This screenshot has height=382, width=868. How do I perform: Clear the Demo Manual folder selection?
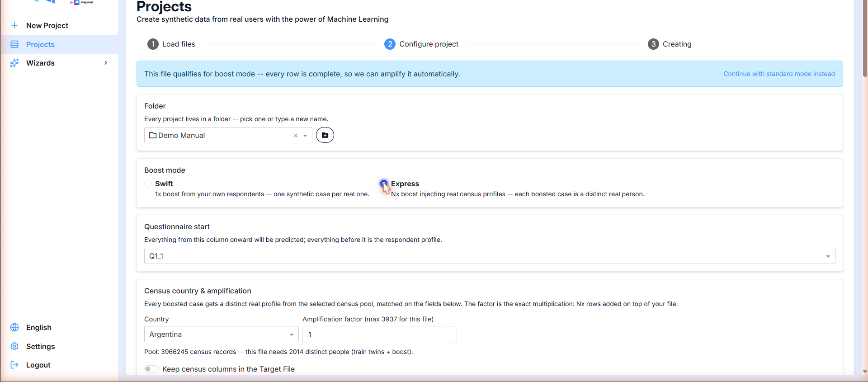click(296, 136)
